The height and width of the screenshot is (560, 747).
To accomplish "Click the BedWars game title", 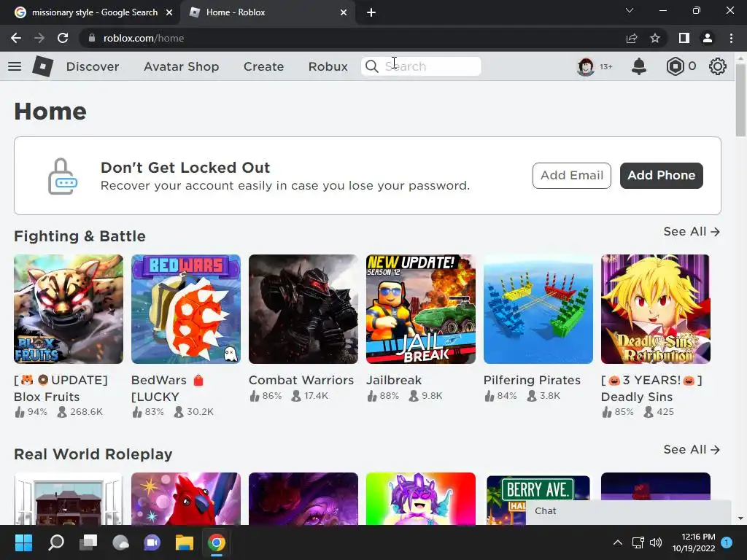I will coord(167,388).
